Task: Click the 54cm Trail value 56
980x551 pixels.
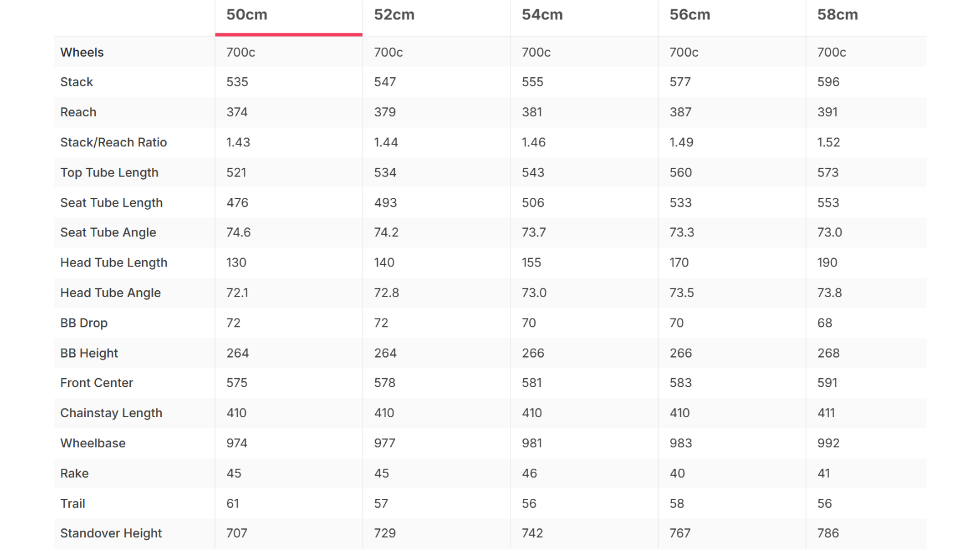Action: tap(529, 504)
